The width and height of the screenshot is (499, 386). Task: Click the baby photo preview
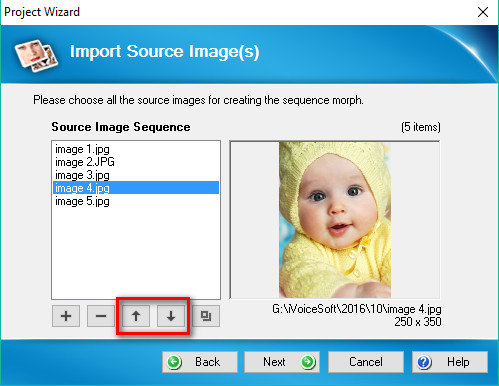tap(335, 220)
